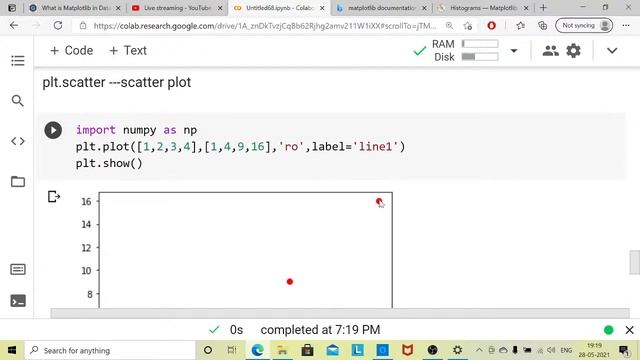Open the command palette icon in sidebar
Image resolution: width=640 pixels, height=360 pixels.
(18, 269)
